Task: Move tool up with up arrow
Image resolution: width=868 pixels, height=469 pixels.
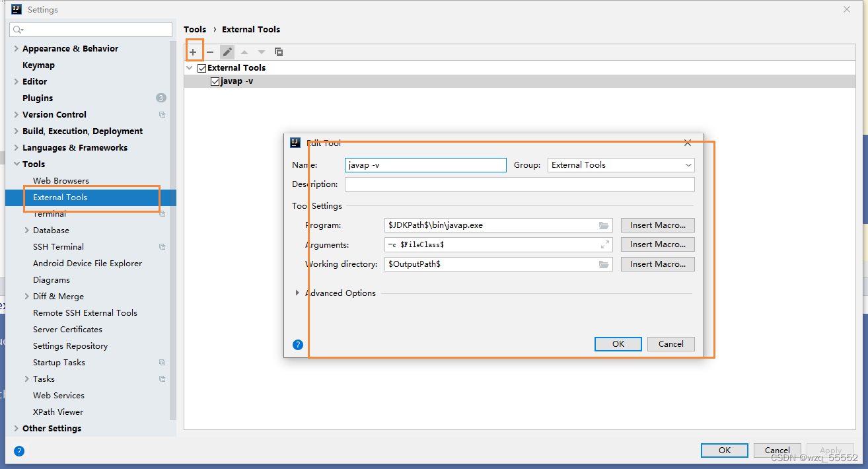Action: [244, 52]
